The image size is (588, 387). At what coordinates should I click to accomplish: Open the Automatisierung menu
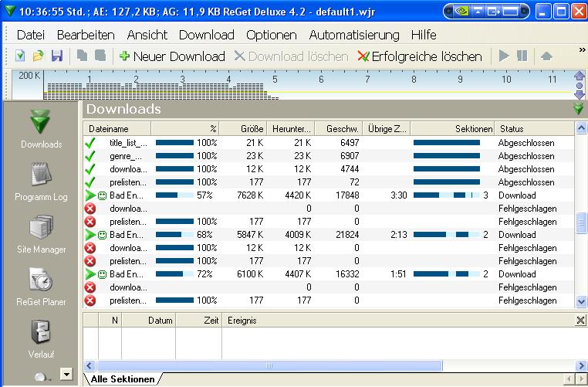354,35
